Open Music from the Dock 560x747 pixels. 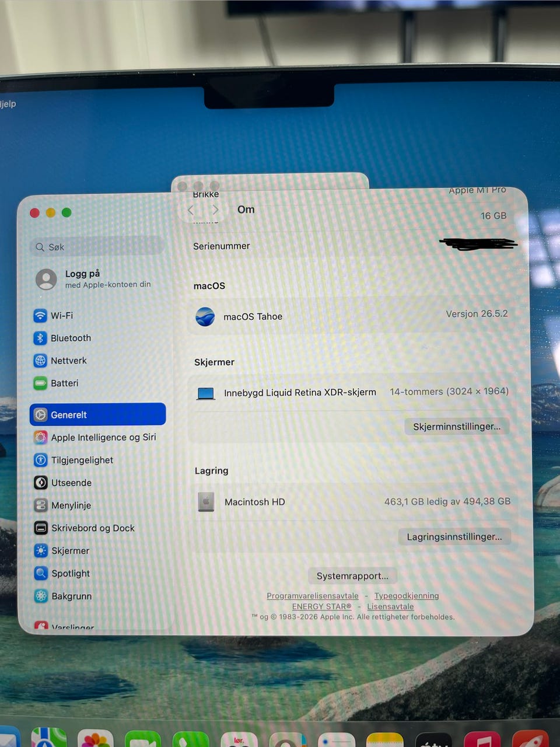[x=482, y=739]
